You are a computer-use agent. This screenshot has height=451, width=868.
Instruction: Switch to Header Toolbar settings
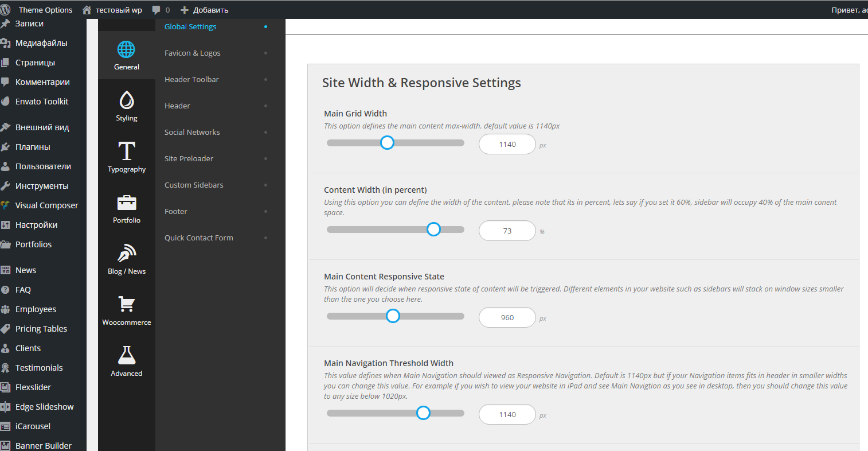click(191, 79)
